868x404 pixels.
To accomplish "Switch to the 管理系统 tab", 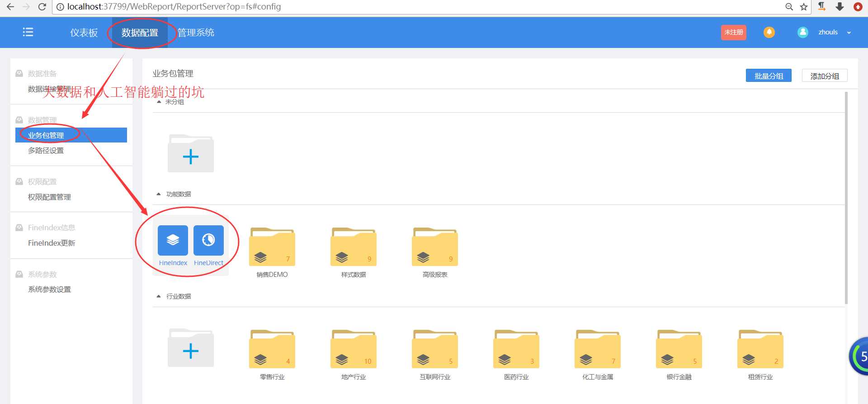I will 196,33.
